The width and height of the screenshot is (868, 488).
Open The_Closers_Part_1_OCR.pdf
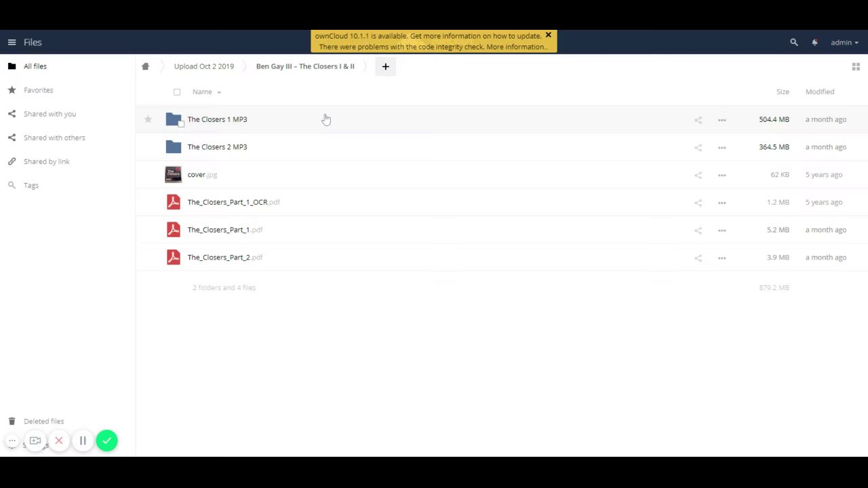point(233,202)
